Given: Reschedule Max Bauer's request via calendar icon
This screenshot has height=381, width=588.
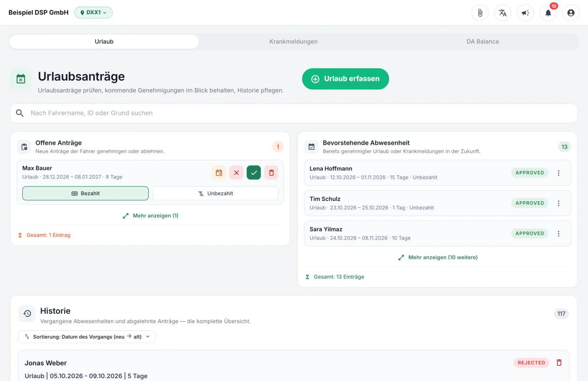Looking at the screenshot, I should [219, 173].
